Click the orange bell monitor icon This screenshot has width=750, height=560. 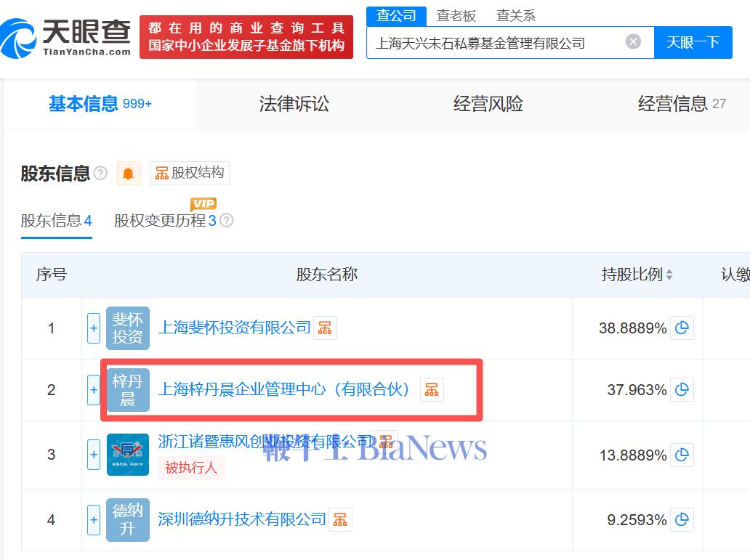[128, 173]
